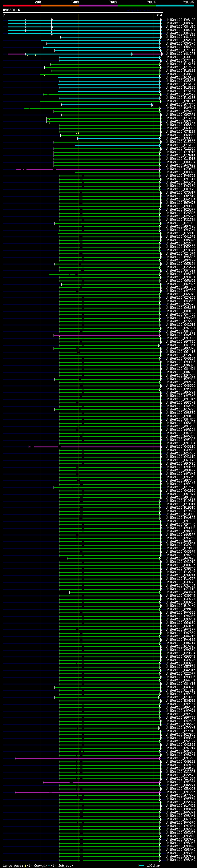
Task: Click the orange ~40% identity legend segment
Action: tap(60, 6)
